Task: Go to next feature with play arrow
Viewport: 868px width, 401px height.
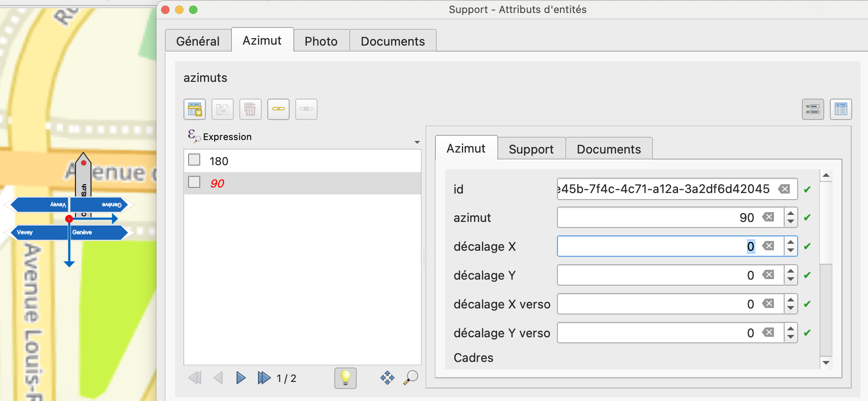Action: 241,378
